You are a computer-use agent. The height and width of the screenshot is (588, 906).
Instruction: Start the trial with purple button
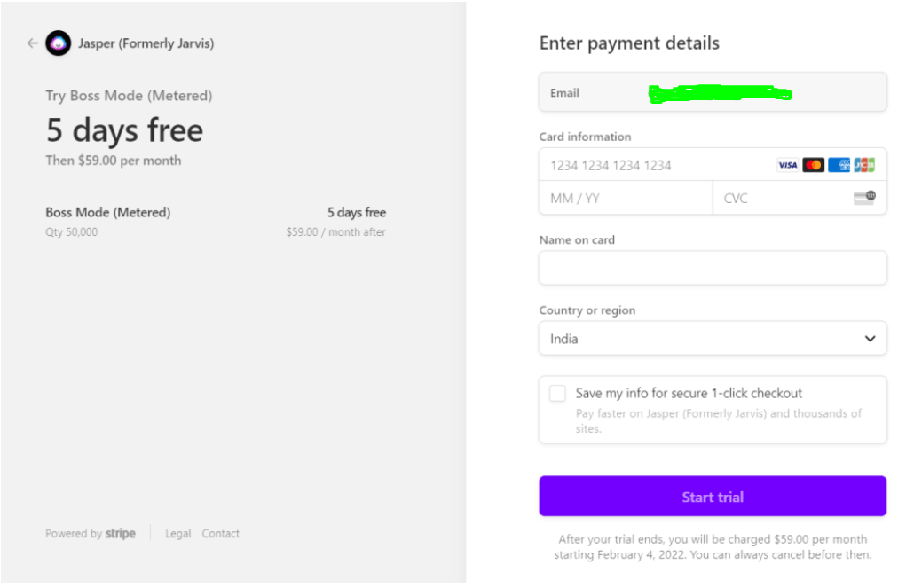713,496
